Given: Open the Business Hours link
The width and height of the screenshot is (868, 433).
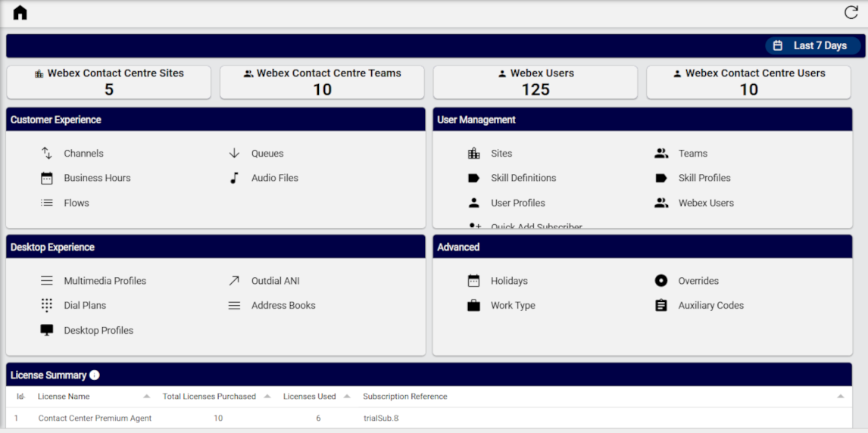Looking at the screenshot, I should tap(98, 178).
